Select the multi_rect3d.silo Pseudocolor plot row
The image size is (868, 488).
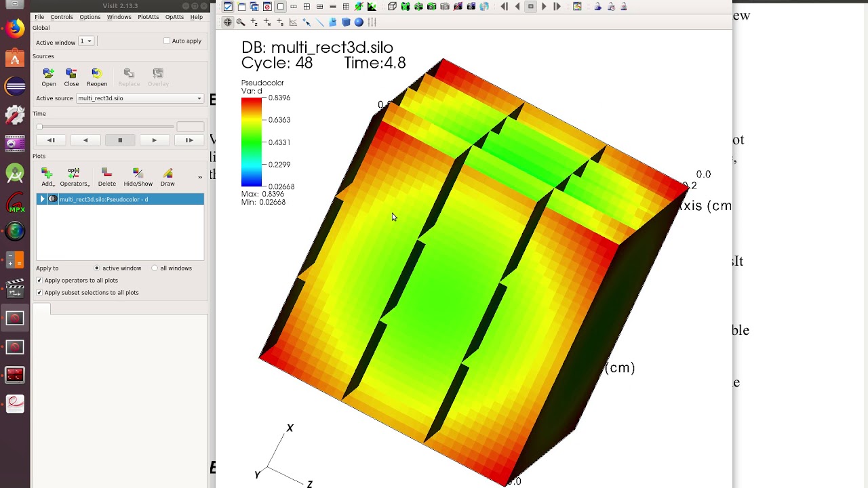pyautogui.click(x=120, y=199)
